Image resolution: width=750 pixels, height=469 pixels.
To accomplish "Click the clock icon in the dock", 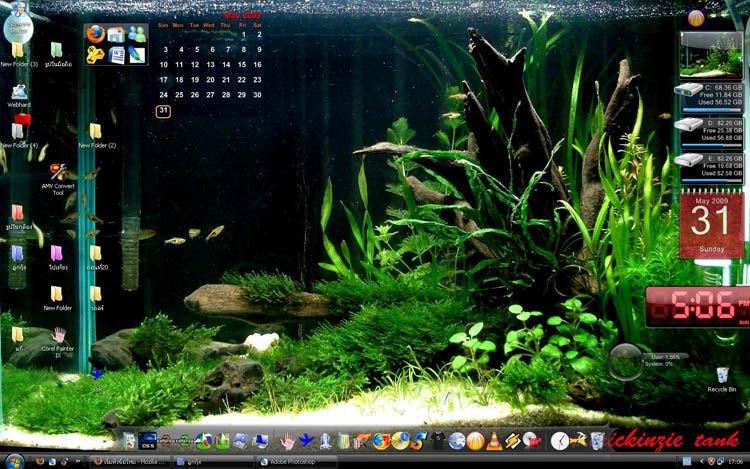I will pos(559,440).
